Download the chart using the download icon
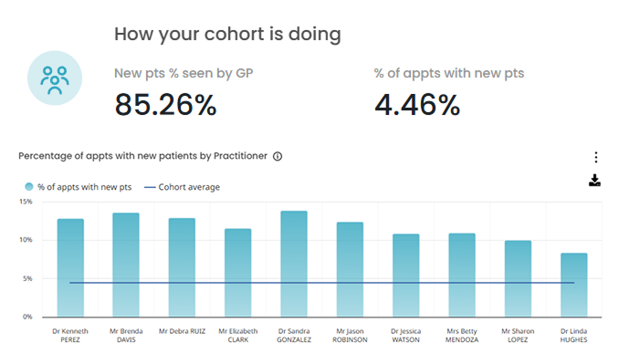The width and height of the screenshot is (619, 364). [594, 181]
